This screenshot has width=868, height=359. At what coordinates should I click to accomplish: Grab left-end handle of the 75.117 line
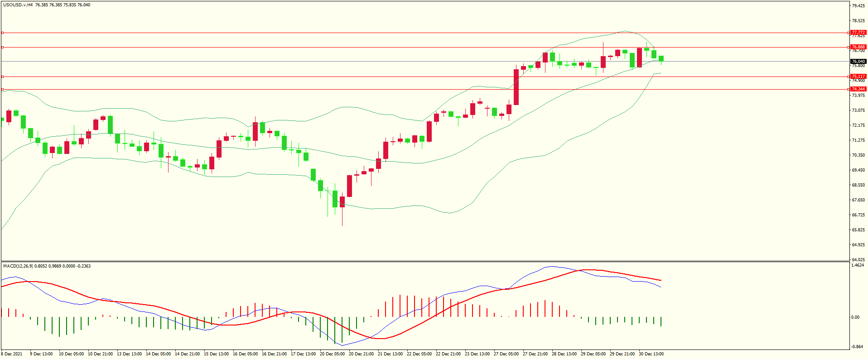(x=2, y=77)
